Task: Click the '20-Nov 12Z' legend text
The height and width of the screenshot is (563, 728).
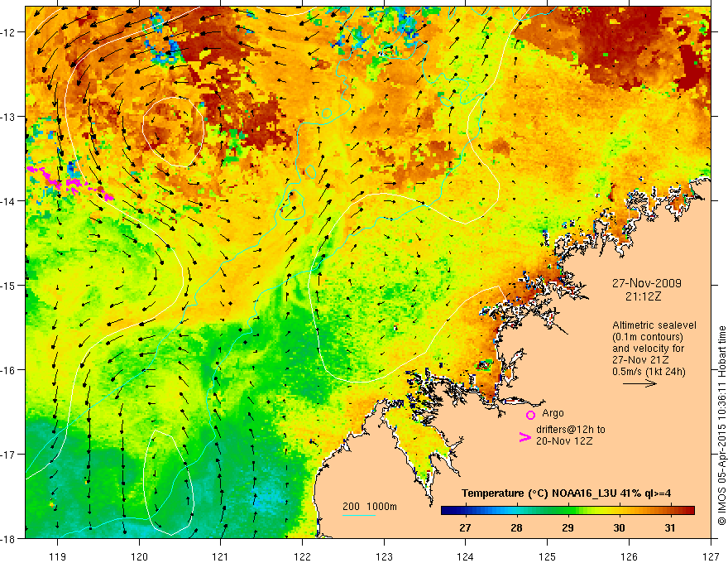Action: click(x=564, y=441)
